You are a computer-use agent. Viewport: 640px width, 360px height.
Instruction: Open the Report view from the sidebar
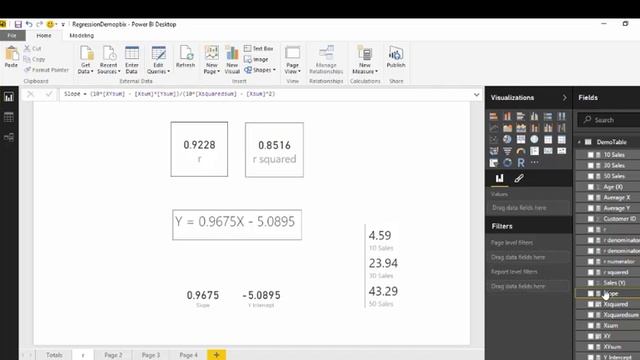point(9,97)
